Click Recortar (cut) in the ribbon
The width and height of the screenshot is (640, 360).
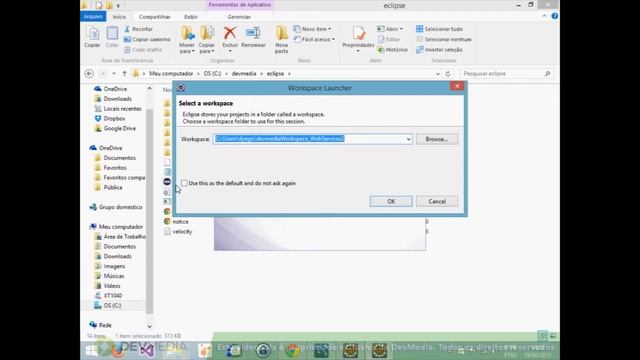(138, 29)
